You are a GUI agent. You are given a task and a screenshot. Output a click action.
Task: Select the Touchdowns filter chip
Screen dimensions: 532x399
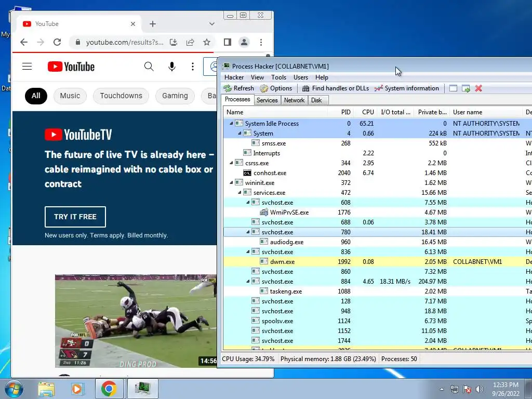(x=121, y=96)
